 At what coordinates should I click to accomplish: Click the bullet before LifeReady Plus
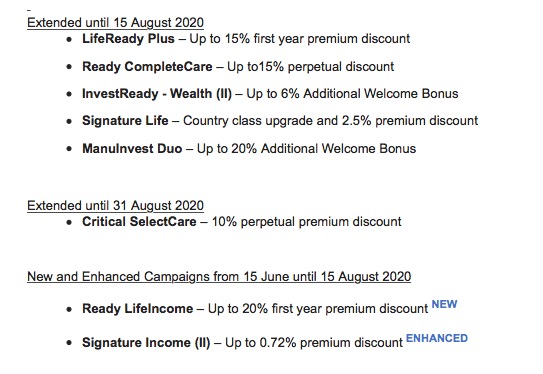click(x=69, y=39)
